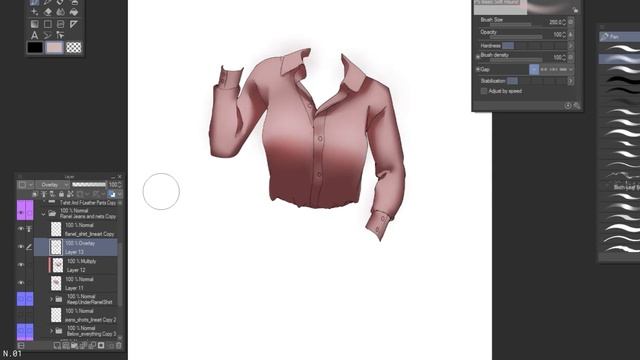640x360 pixels.
Task: Close the Layer panel
Action: point(120,177)
